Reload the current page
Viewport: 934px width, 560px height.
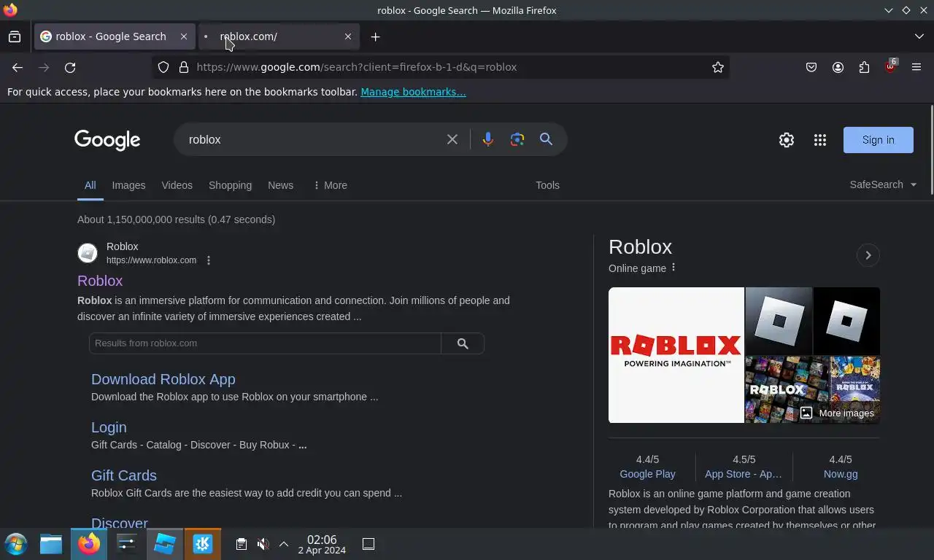point(70,67)
